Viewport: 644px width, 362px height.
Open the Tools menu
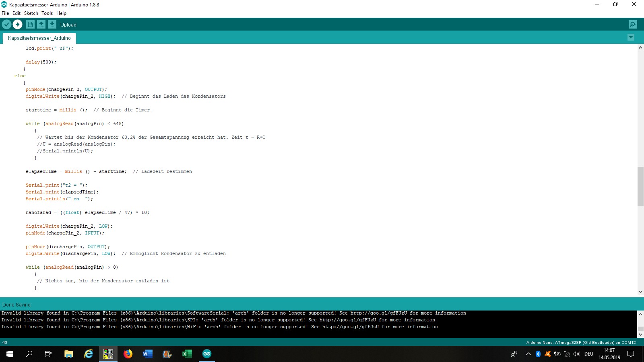(47, 13)
